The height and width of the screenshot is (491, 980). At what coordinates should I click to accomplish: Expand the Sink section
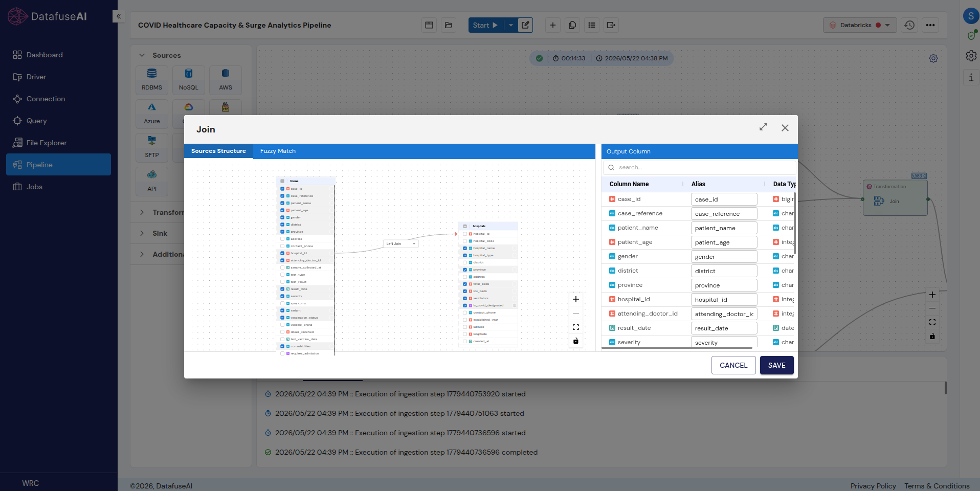(x=142, y=233)
